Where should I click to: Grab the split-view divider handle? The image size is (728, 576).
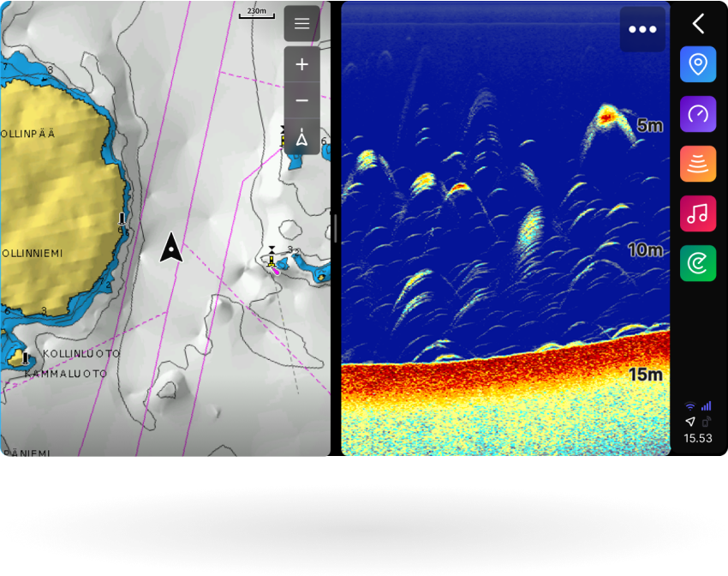[336, 229]
